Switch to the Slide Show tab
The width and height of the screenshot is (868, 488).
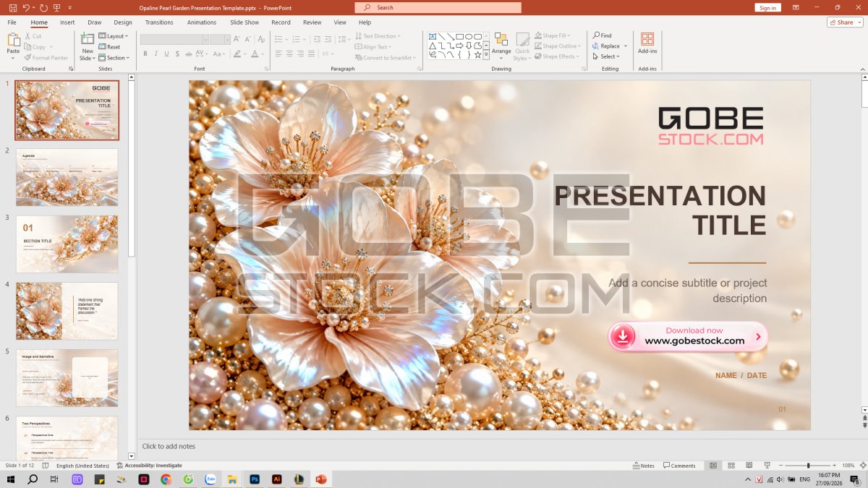pos(244,22)
